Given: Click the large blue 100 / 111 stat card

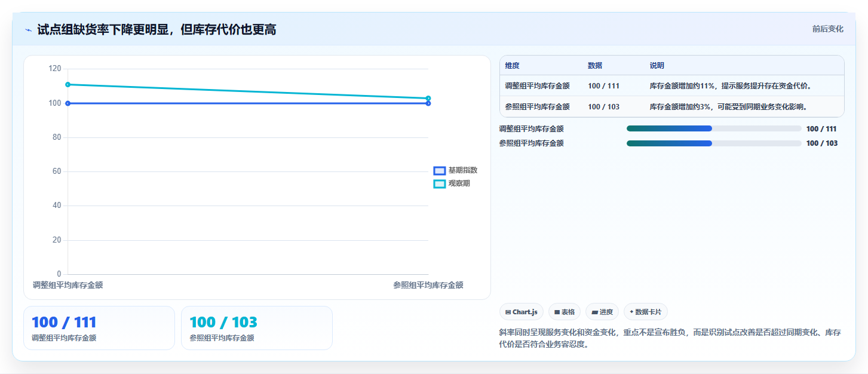Looking at the screenshot, I should pyautogui.click(x=99, y=328).
